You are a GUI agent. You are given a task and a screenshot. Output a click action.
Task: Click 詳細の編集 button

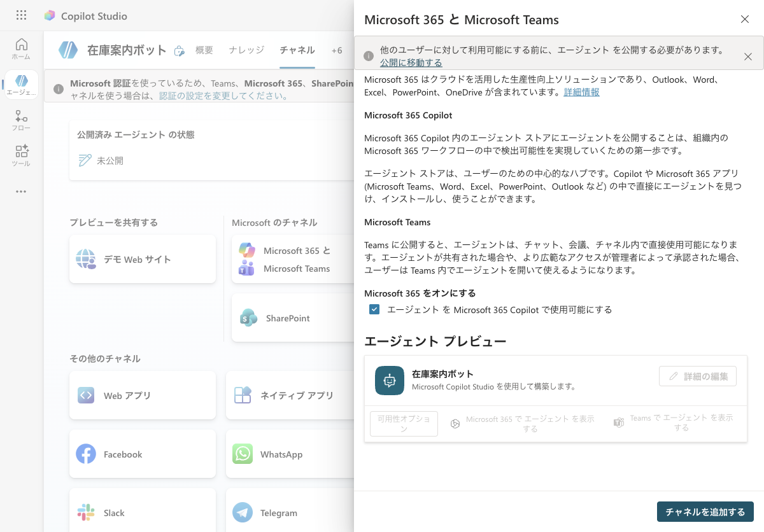pyautogui.click(x=698, y=376)
